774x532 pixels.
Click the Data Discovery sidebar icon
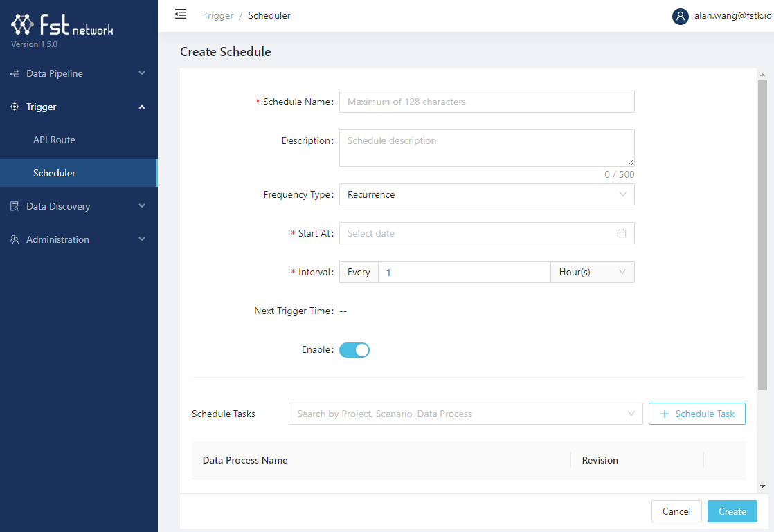[x=15, y=207]
